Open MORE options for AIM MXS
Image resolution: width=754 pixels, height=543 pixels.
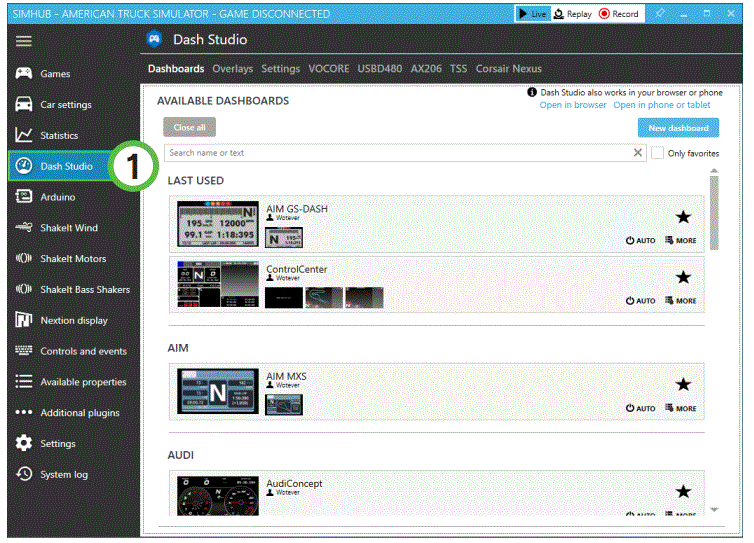tap(680, 408)
